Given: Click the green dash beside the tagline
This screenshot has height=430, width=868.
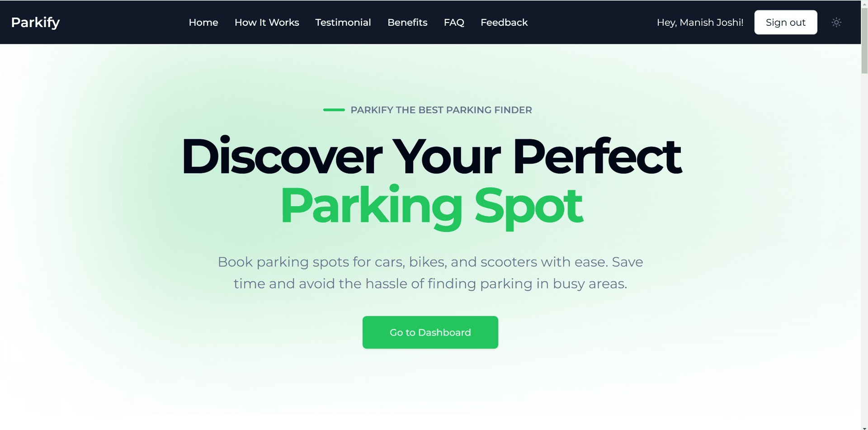Looking at the screenshot, I should coord(334,110).
